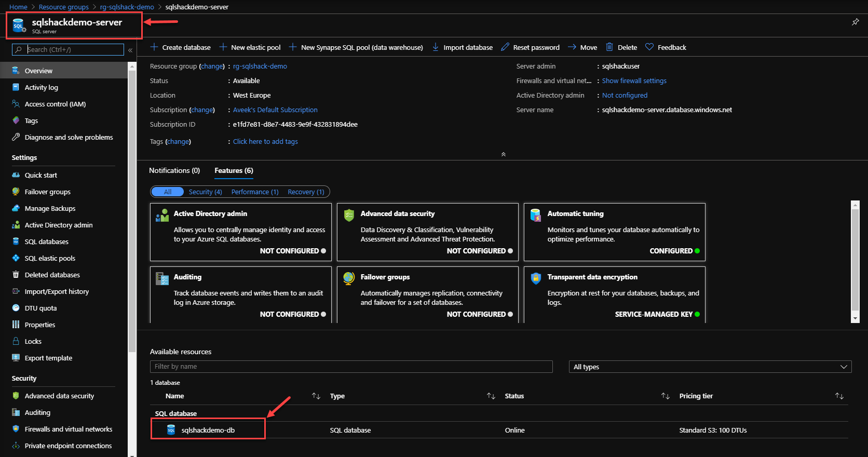Click the sqlshackdemo-db database icon
This screenshot has width=868, height=457.
[x=171, y=430]
